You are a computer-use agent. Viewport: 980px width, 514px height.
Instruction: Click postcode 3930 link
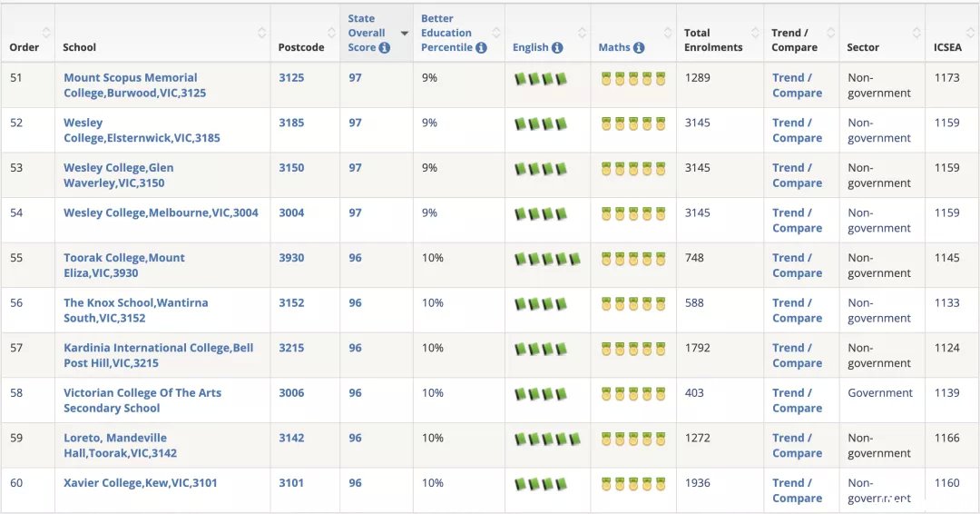click(x=291, y=258)
